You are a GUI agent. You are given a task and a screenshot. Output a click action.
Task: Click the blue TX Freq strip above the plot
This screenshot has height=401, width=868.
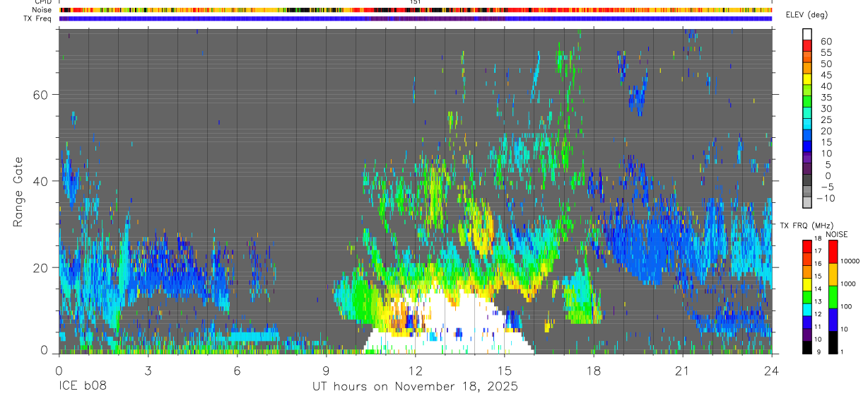pos(416,18)
